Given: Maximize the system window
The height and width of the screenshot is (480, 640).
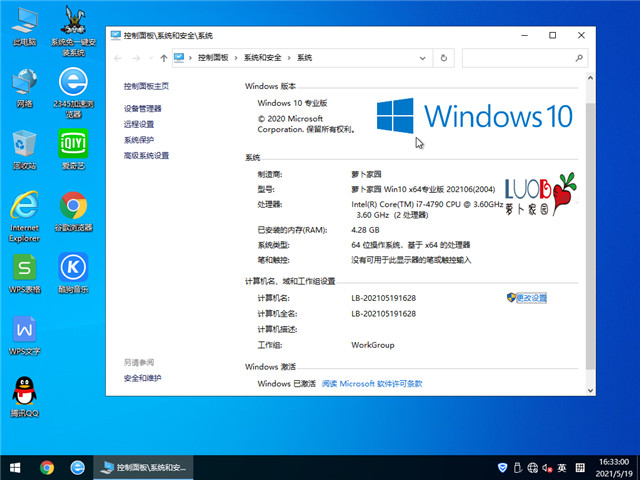Looking at the screenshot, I should pyautogui.click(x=552, y=36).
